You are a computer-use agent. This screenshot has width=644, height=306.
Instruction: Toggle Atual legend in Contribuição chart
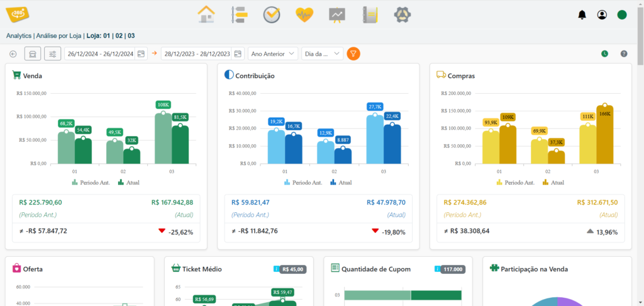point(341,182)
